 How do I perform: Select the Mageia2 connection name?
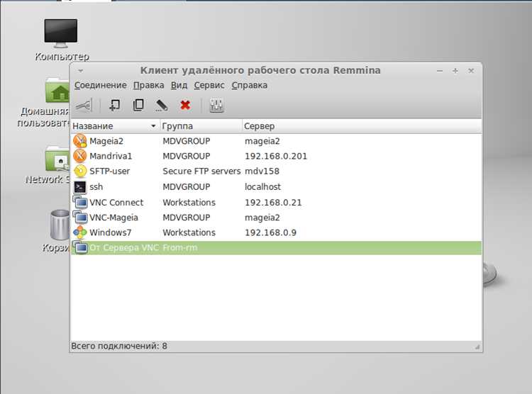(x=106, y=141)
